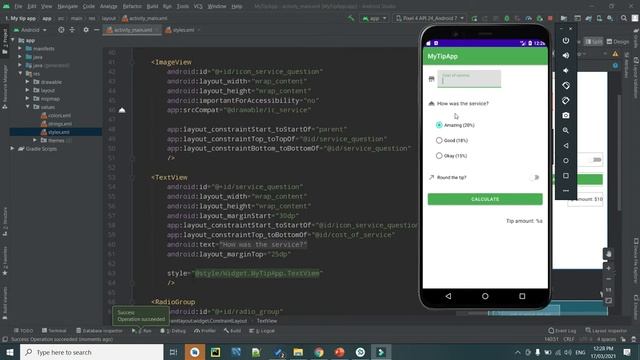Collapse the app module node

pyautogui.click(x=13, y=40)
